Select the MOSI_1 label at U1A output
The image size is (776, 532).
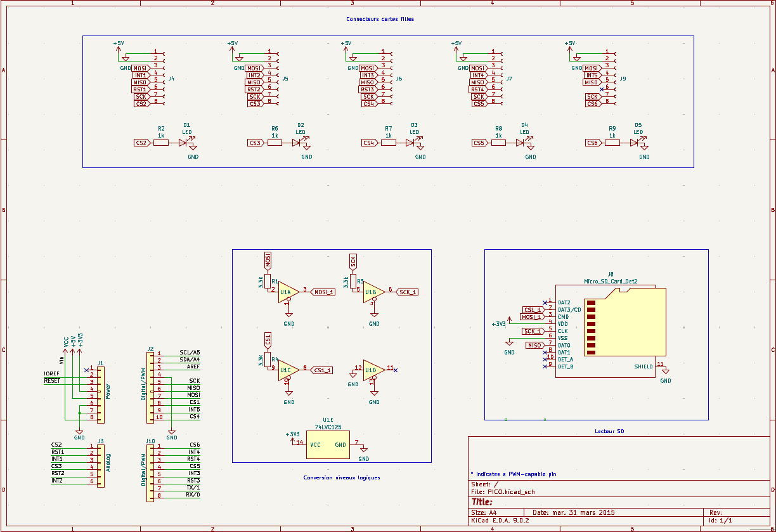pos(324,292)
